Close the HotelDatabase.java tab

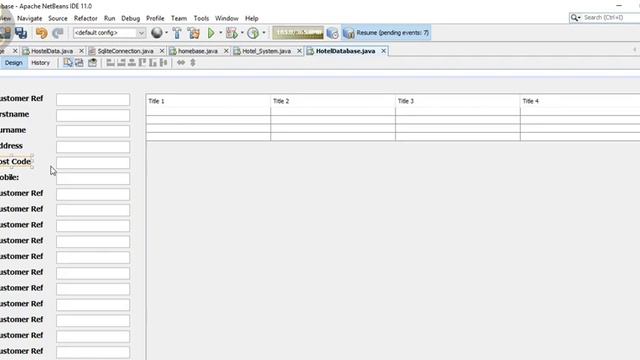[x=383, y=51]
